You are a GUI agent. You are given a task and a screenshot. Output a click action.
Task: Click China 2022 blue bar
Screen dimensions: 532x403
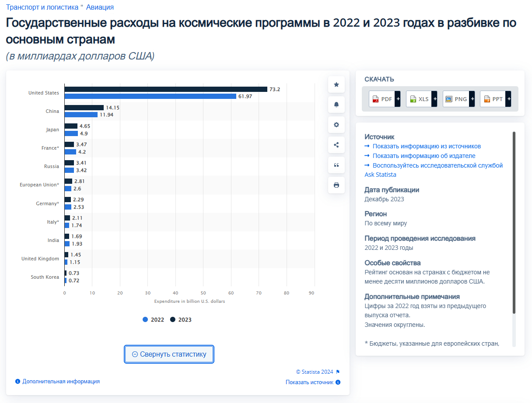[x=81, y=115]
